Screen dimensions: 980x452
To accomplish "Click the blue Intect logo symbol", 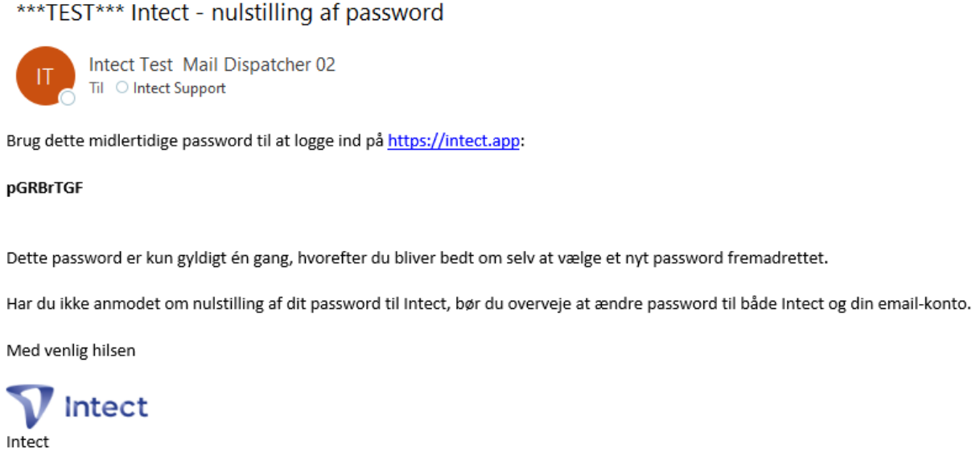I will click(x=31, y=406).
